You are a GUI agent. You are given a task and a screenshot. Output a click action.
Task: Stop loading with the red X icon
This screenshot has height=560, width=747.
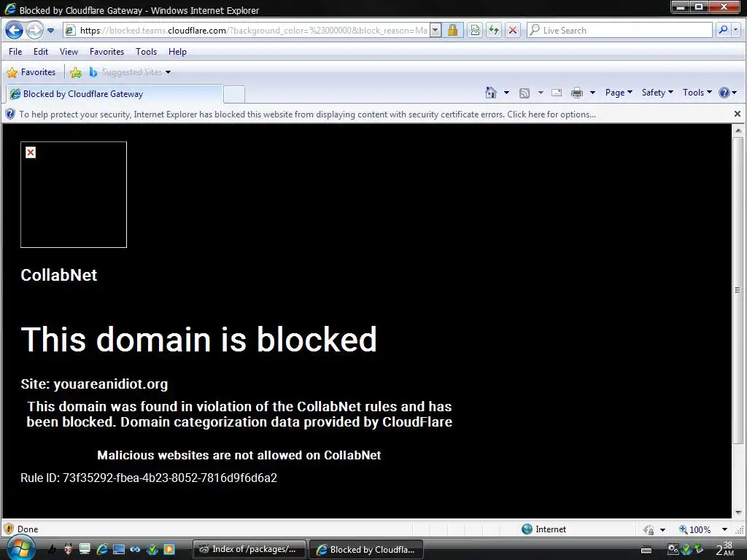pyautogui.click(x=513, y=31)
